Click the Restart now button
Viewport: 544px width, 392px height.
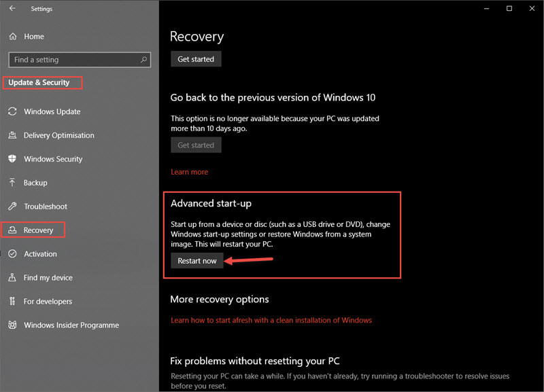click(x=197, y=261)
